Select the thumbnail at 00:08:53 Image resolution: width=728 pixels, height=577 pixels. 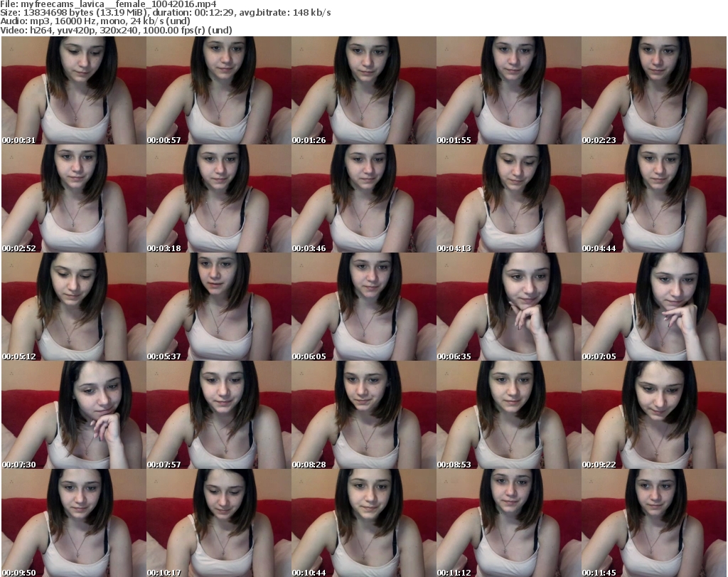(x=508, y=415)
